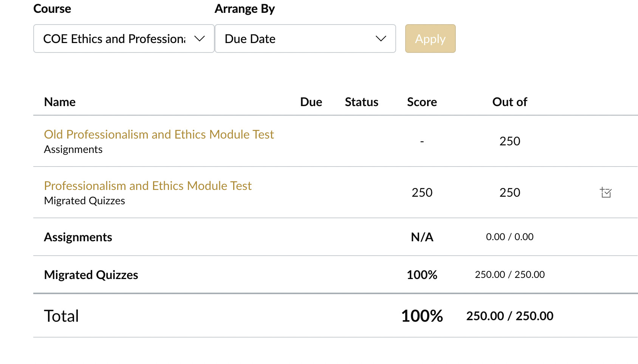Click the Due column header
The width and height of the screenshot is (638, 364).
click(311, 102)
